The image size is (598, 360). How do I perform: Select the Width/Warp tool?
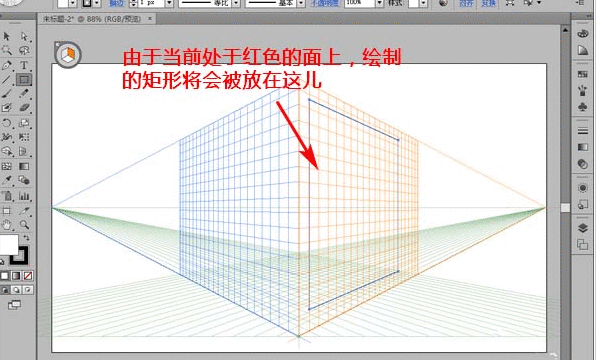[x=6, y=137]
